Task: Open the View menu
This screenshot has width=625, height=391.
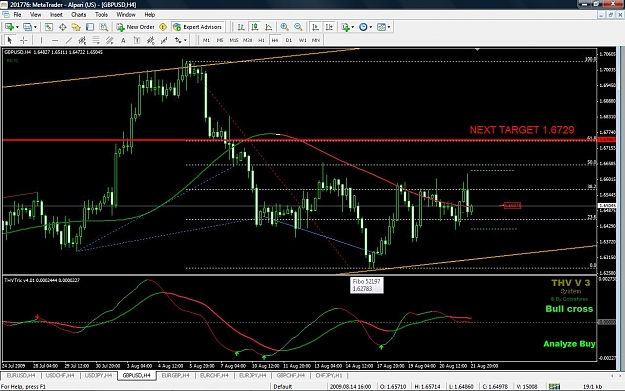Action: point(35,15)
